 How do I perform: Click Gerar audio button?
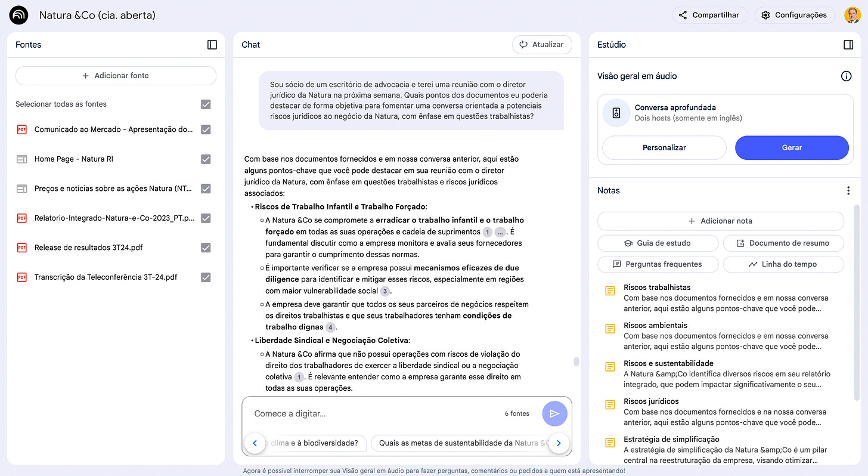point(792,148)
